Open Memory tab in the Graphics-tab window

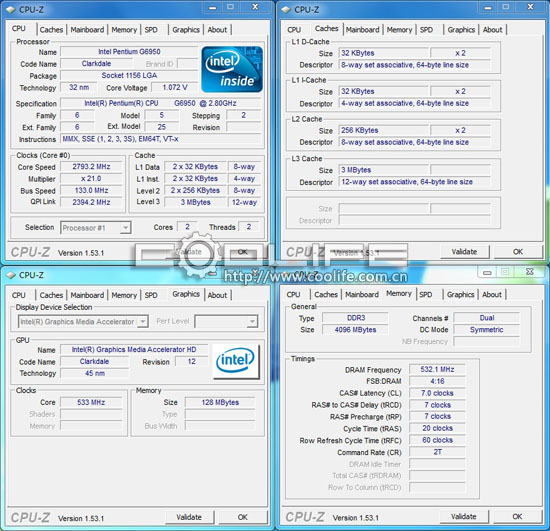point(124,295)
